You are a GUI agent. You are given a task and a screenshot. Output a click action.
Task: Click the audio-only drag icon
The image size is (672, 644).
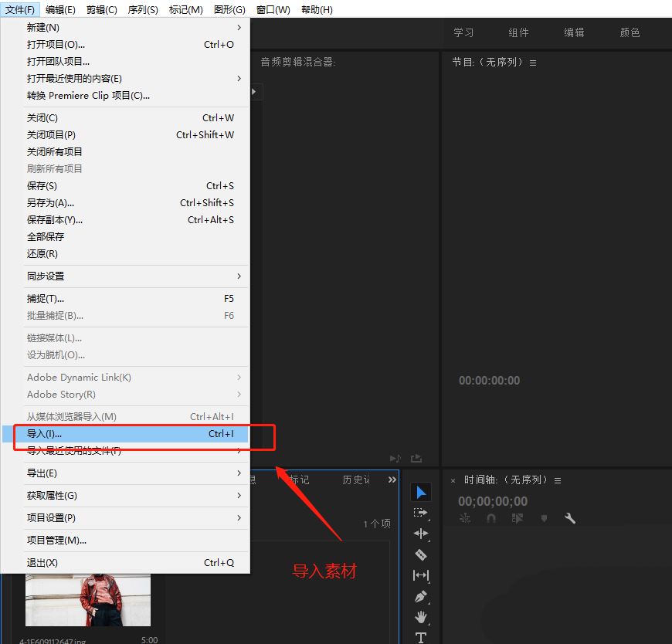(395, 459)
